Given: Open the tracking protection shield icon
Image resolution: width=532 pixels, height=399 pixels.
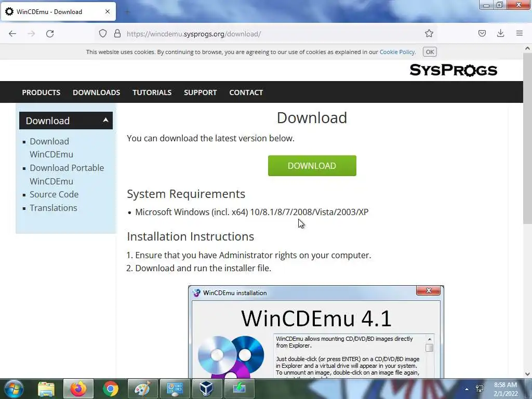Looking at the screenshot, I should (103, 34).
